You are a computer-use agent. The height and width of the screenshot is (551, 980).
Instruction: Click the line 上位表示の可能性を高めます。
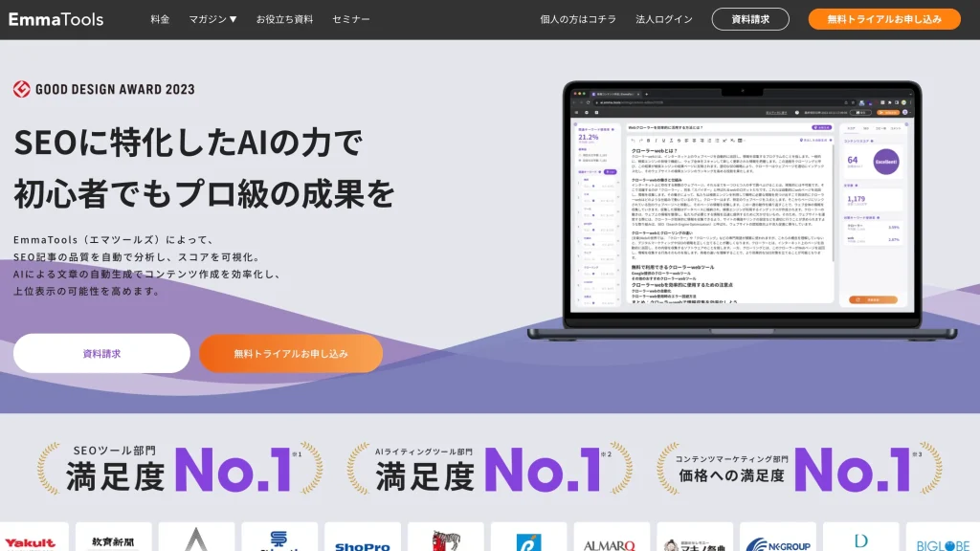pyautogui.click(x=87, y=291)
